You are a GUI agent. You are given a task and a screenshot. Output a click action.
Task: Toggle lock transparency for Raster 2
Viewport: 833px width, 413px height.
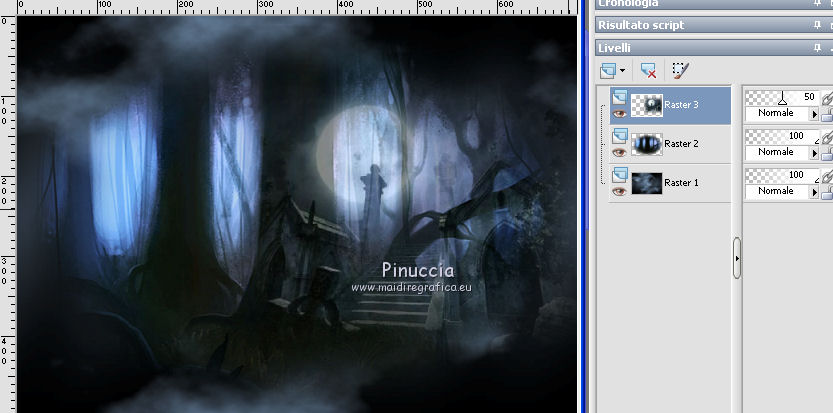[x=827, y=153]
